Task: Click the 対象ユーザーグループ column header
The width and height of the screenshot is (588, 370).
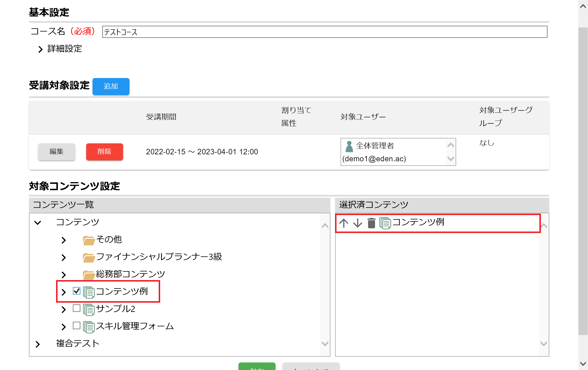Action: tap(506, 117)
